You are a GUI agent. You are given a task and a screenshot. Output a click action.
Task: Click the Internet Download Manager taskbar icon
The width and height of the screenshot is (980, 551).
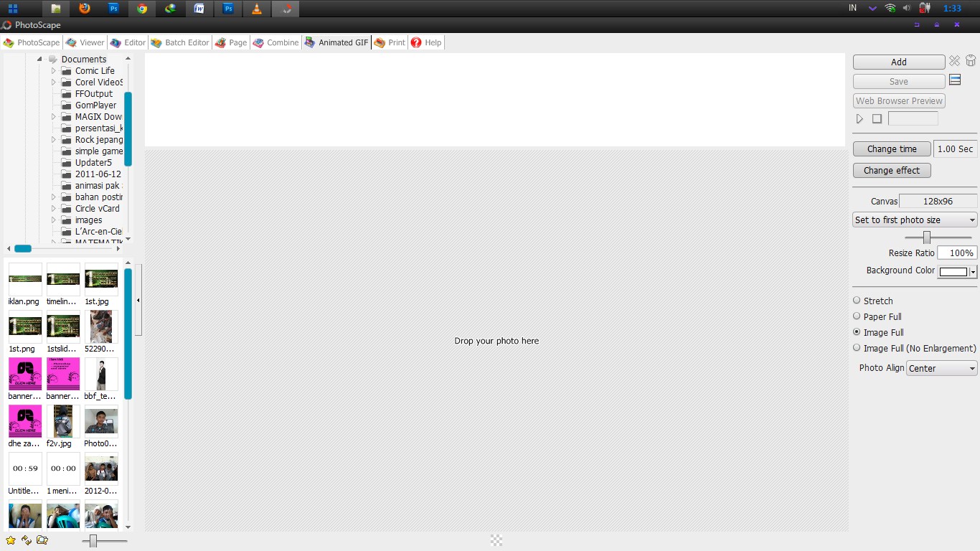click(x=171, y=9)
